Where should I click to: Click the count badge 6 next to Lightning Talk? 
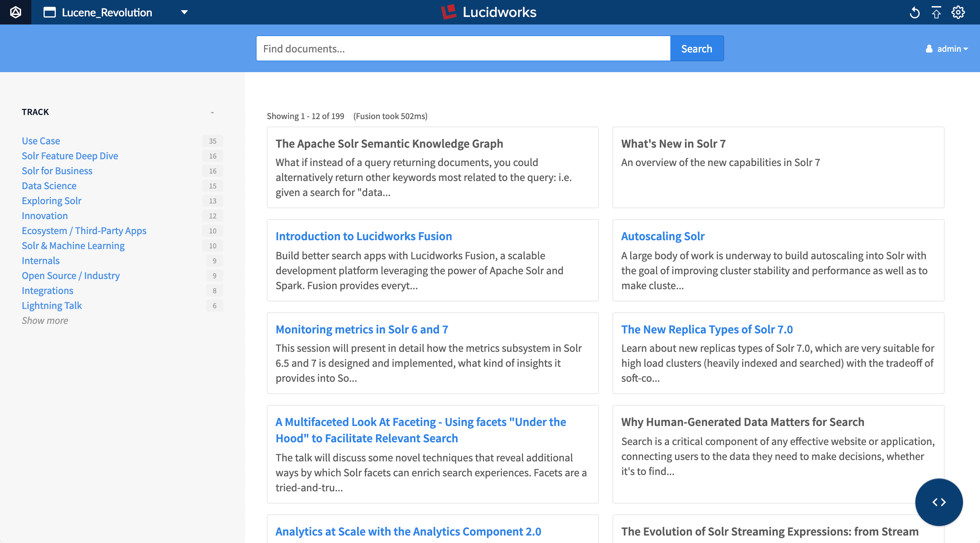215,306
